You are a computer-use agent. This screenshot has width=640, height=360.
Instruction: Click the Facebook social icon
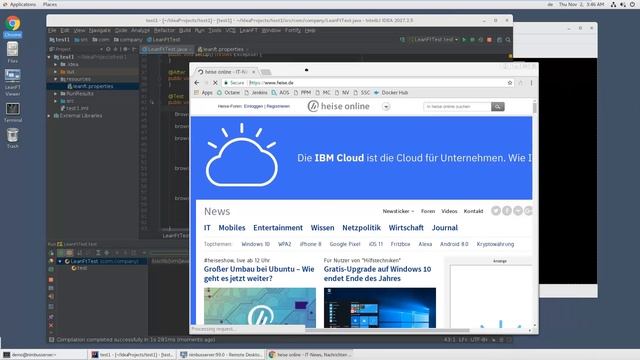coord(507,211)
